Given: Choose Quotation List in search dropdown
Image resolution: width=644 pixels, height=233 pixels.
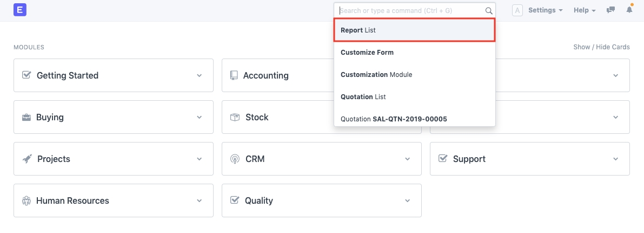Looking at the screenshot, I should pyautogui.click(x=363, y=96).
